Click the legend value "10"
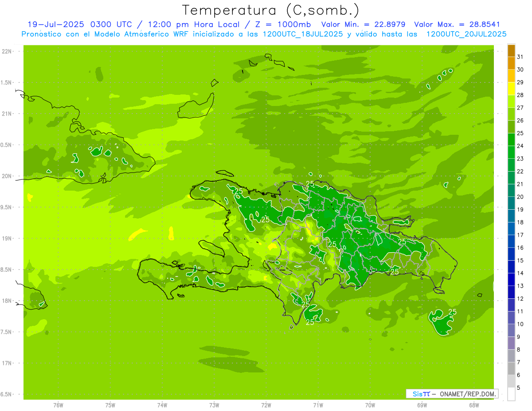 (x=520, y=324)
